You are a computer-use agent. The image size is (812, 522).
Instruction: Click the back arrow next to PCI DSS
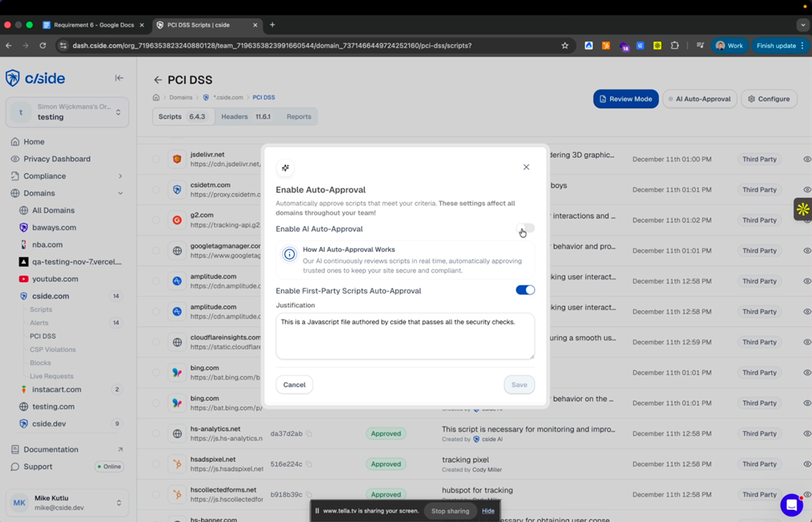point(157,79)
